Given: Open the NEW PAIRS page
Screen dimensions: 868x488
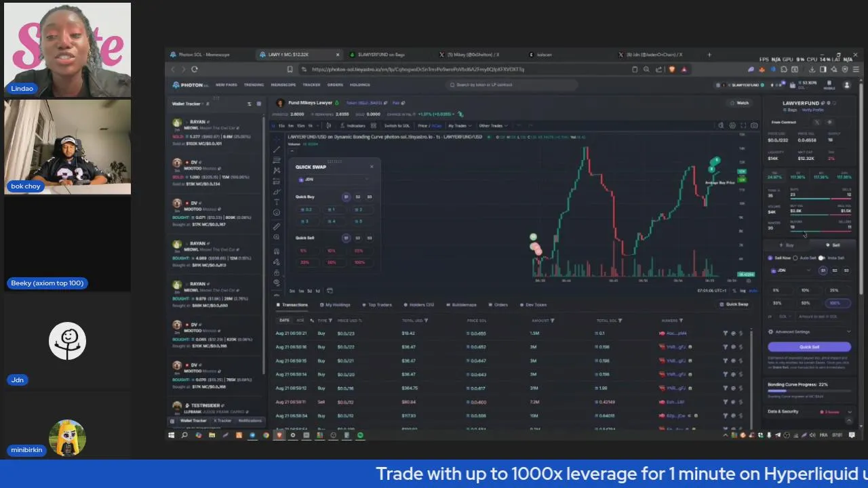Looking at the screenshot, I should (226, 85).
